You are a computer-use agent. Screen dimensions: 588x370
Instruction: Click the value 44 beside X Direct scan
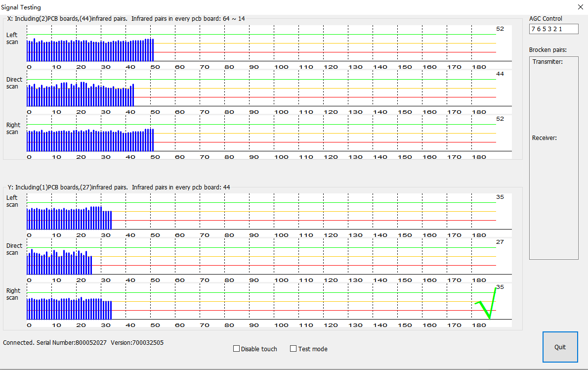[500, 74]
